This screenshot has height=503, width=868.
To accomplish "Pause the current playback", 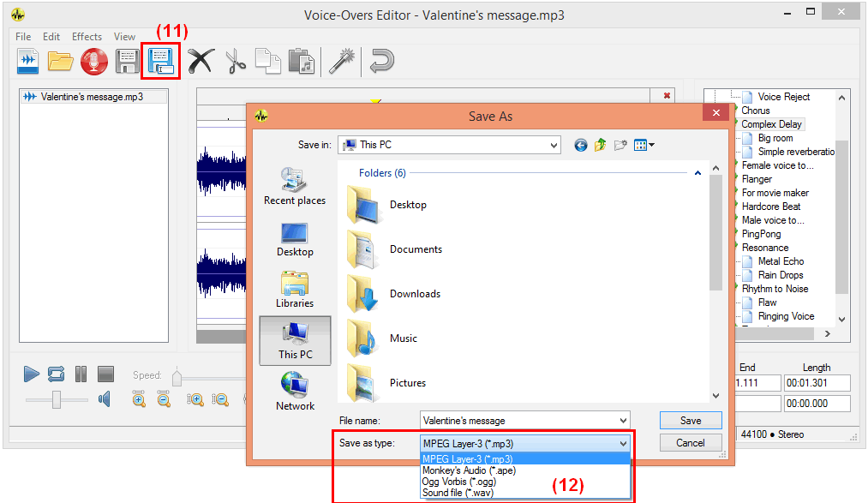I will (80, 374).
